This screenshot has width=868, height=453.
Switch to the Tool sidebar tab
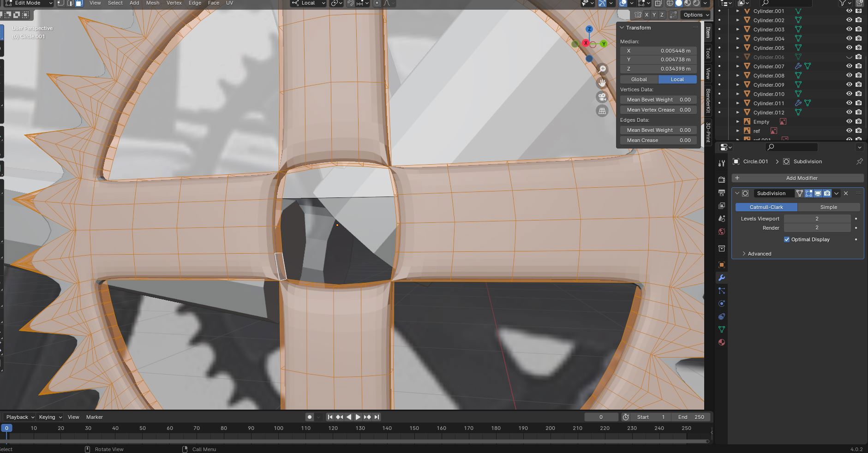pos(708,53)
